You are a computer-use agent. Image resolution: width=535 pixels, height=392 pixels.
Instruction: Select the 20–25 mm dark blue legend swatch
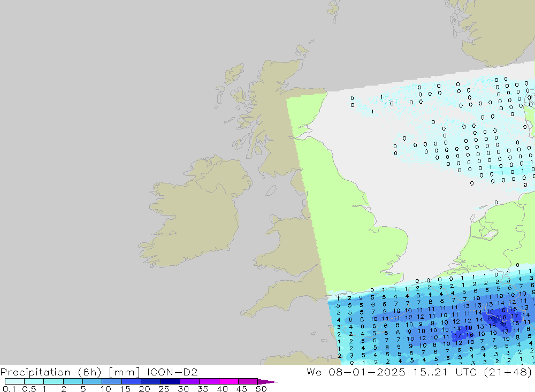point(150,381)
